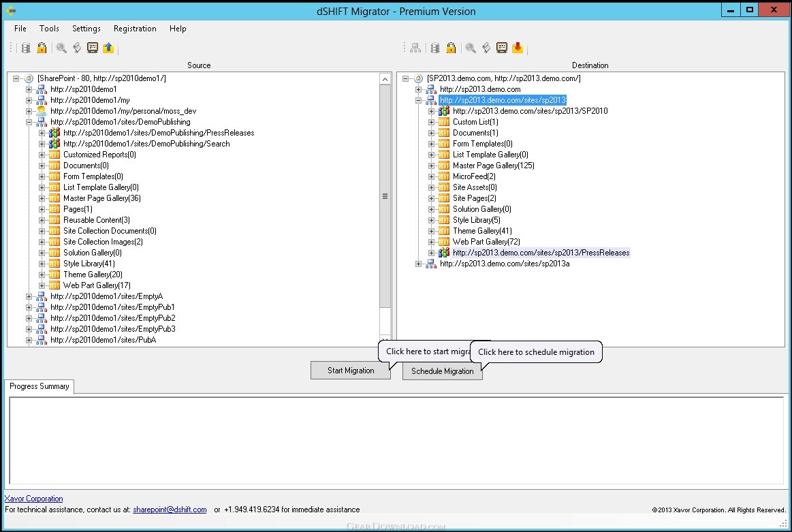Select Documents(1) in the Destination tree
Screen dimensions: 792x532
coord(475,133)
